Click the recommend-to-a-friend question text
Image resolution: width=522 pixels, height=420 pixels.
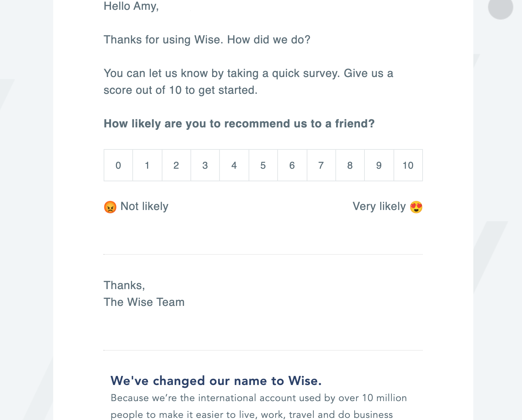[239, 124]
